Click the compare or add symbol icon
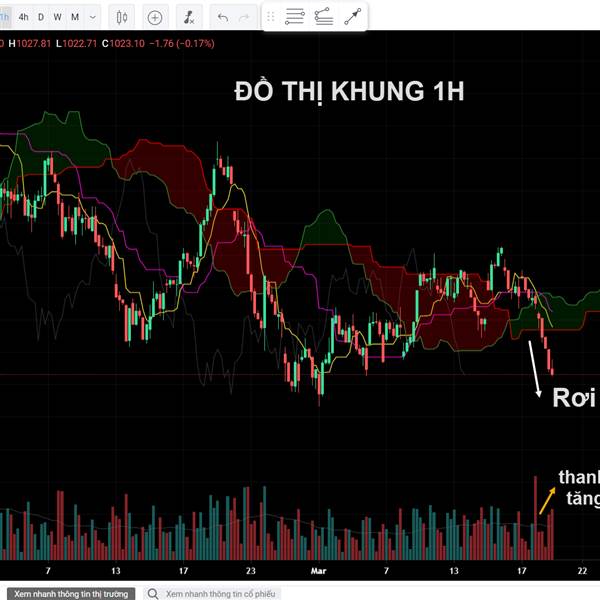Viewport: 600px width, 600px height. [x=155, y=18]
